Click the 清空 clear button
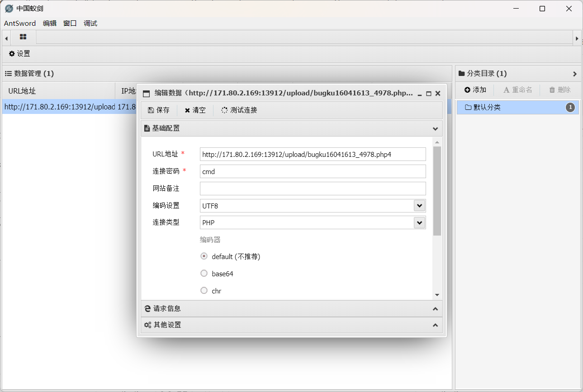 194,110
